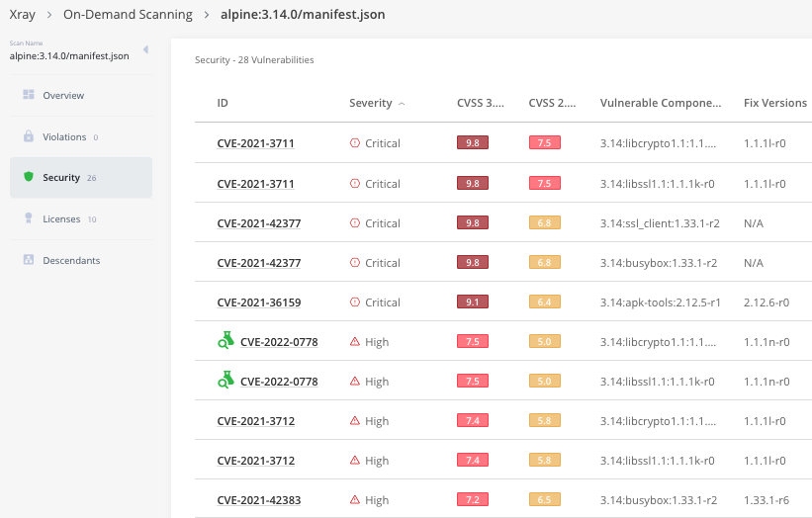Screen dimensions: 812x518
Task: Click the Overview grid icon in sidebar
Action: [29, 96]
